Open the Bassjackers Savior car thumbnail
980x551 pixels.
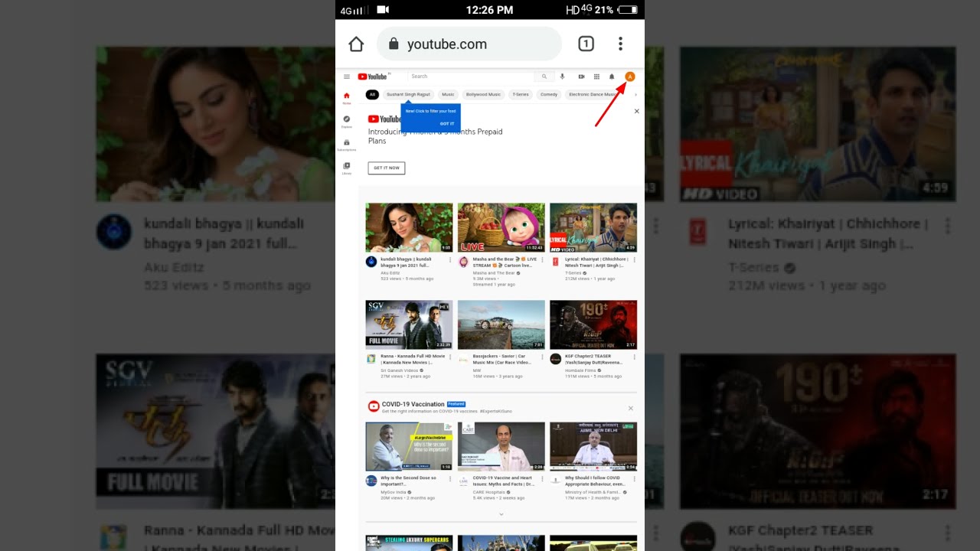501,324
